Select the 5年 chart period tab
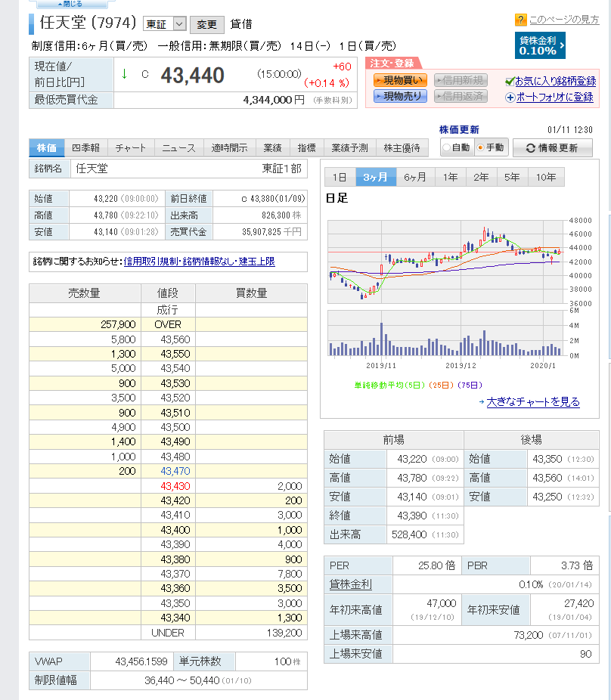The image size is (611, 700). [x=512, y=177]
